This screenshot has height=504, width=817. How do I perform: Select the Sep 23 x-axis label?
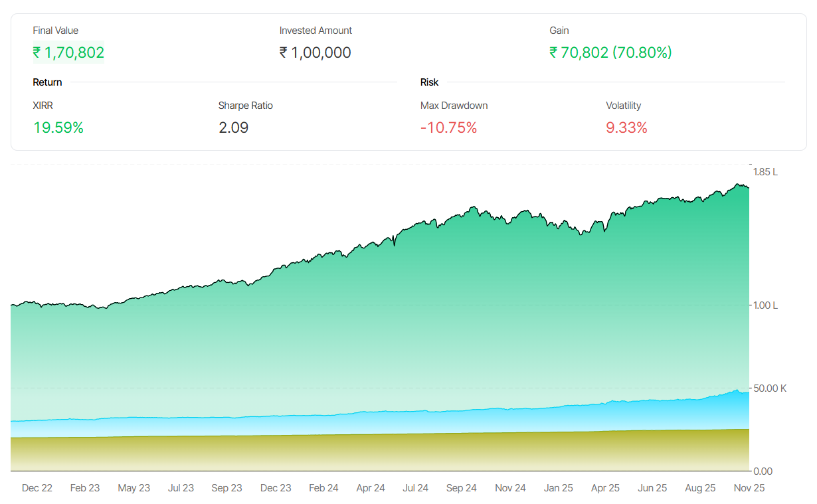pyautogui.click(x=227, y=488)
